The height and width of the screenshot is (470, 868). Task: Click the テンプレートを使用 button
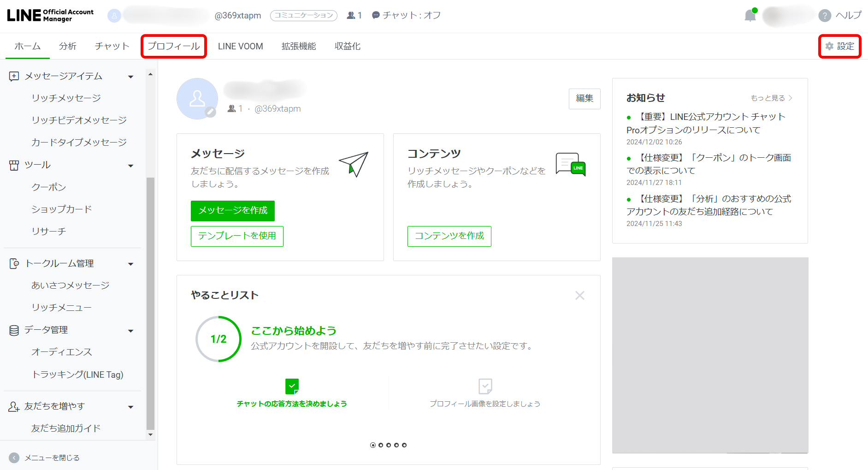237,236
